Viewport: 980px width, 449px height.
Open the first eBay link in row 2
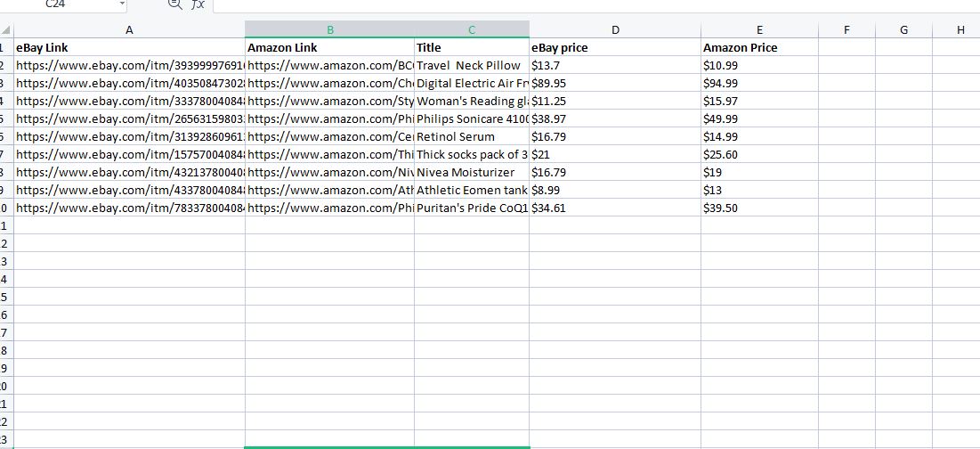click(129, 66)
